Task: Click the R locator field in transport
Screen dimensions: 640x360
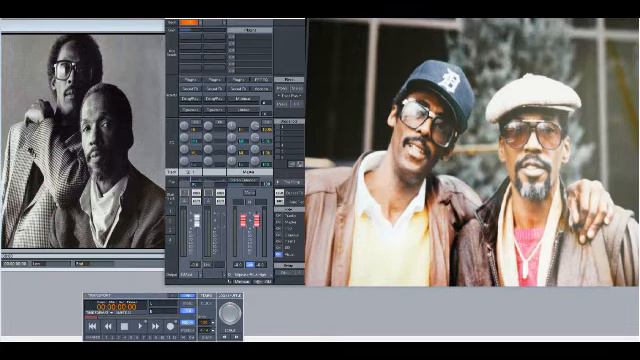Action: pyautogui.click(x=163, y=311)
